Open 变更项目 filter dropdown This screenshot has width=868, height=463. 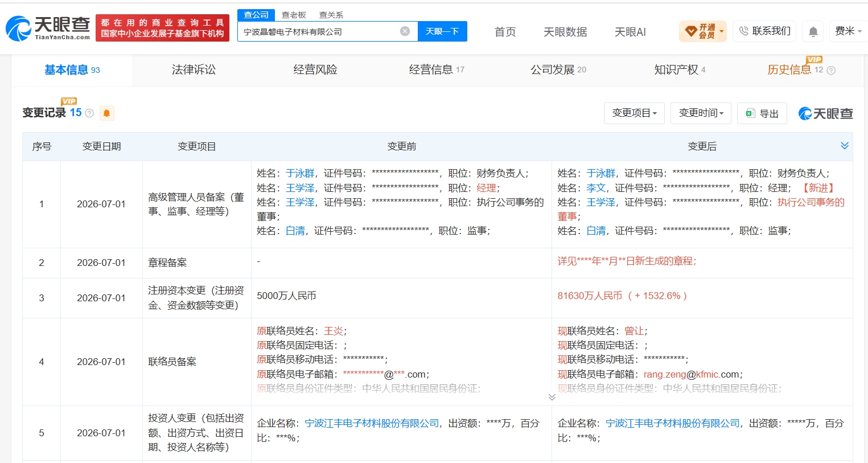tap(634, 113)
